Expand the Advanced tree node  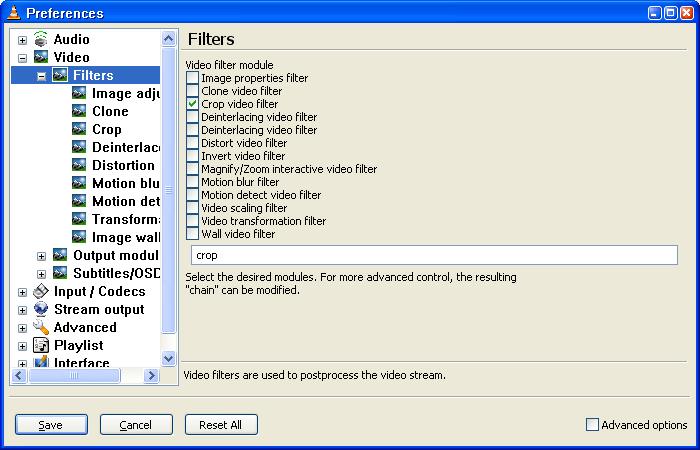point(22,328)
